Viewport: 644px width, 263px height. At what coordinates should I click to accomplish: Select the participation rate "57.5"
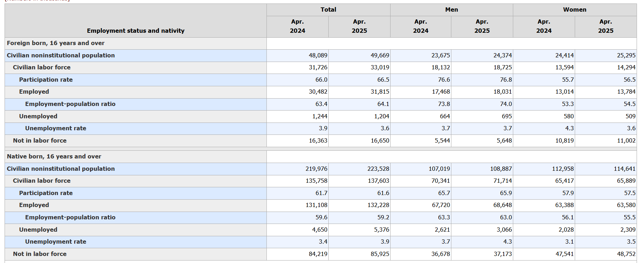pyautogui.click(x=630, y=193)
